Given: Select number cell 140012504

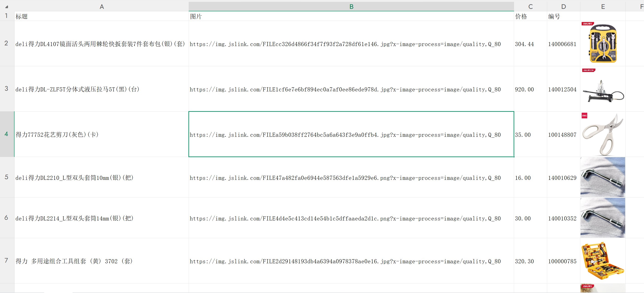Looking at the screenshot, I should pyautogui.click(x=563, y=89).
